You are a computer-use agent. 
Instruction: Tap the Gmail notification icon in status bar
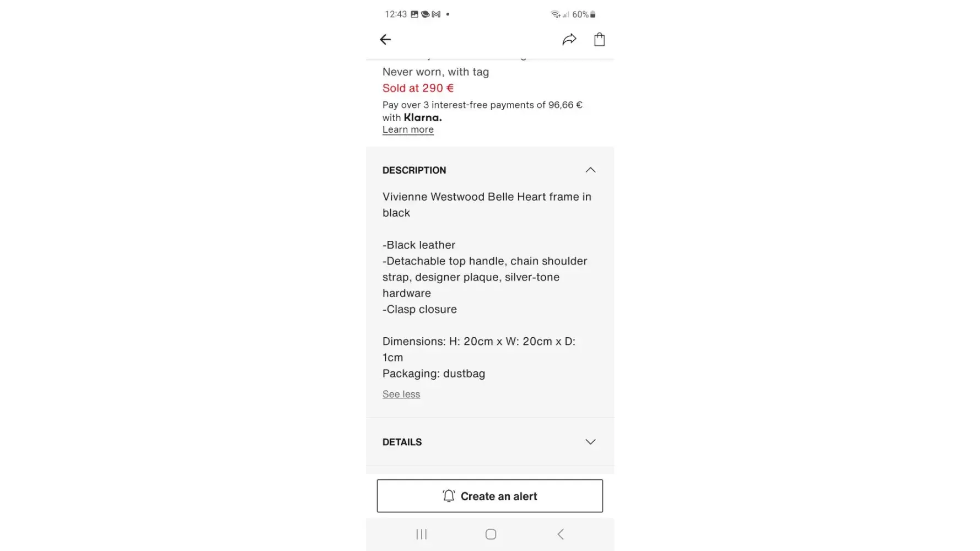(x=436, y=14)
